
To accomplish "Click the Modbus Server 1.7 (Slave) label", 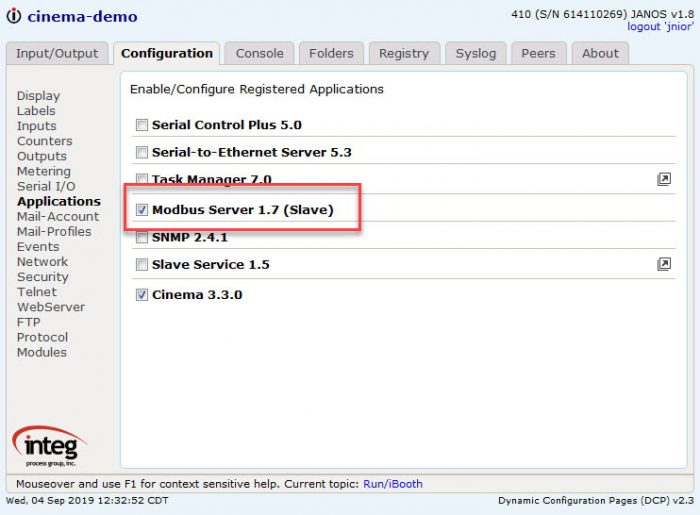I will tap(243, 210).
